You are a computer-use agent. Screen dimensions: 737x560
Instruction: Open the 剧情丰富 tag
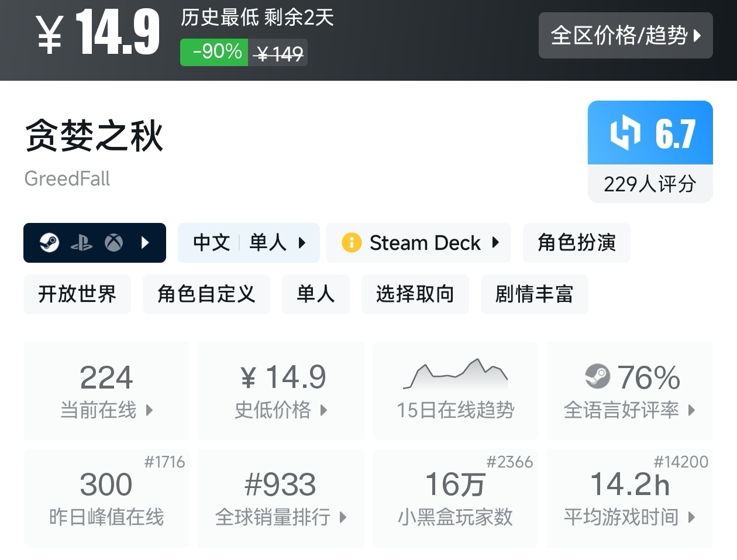pos(533,294)
